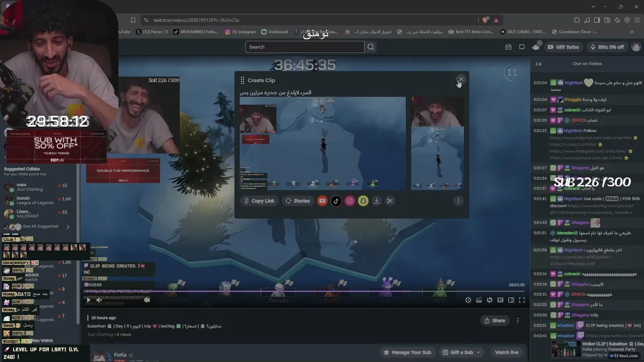Open the snapchat.com link in chat
Image resolution: width=644 pixels, height=362 pixels.
pos(591,137)
